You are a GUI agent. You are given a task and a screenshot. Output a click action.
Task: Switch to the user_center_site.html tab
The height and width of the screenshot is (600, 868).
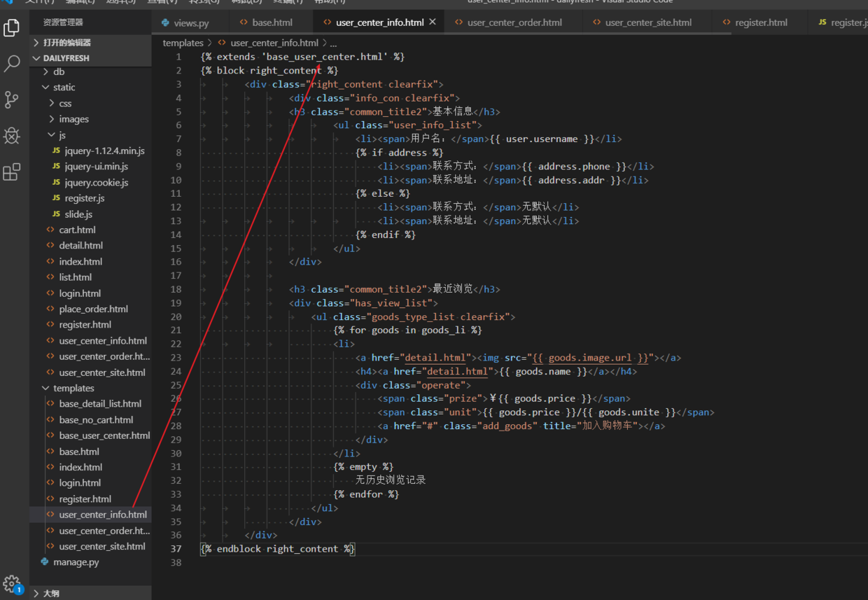point(648,22)
